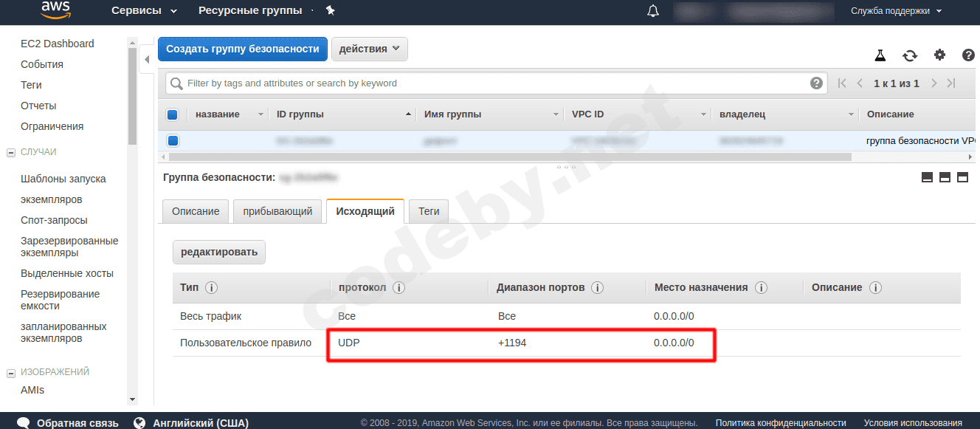Open Спот-запросы in sidebar
Image resolution: width=980 pixels, height=429 pixels.
click(54, 220)
